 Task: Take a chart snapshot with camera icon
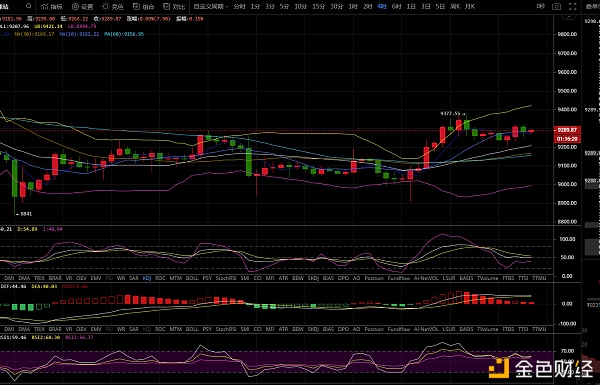pyautogui.click(x=556, y=7)
